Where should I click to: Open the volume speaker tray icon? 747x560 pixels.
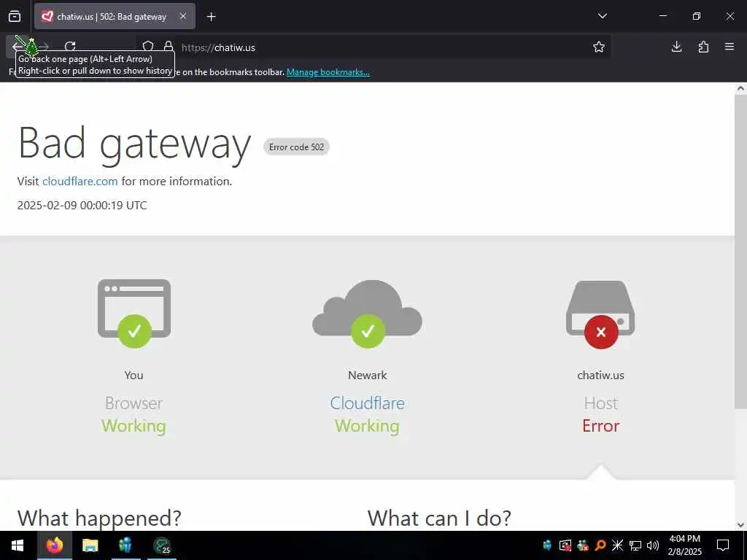click(653, 545)
